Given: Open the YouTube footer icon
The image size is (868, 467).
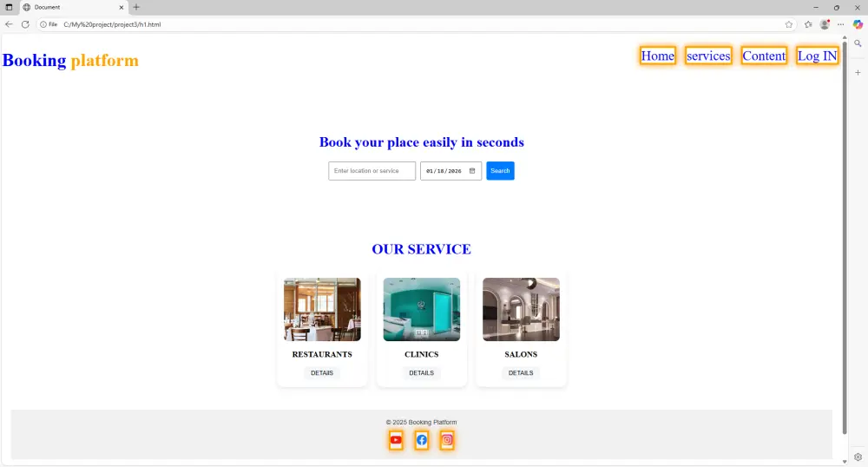Looking at the screenshot, I should click(x=396, y=440).
